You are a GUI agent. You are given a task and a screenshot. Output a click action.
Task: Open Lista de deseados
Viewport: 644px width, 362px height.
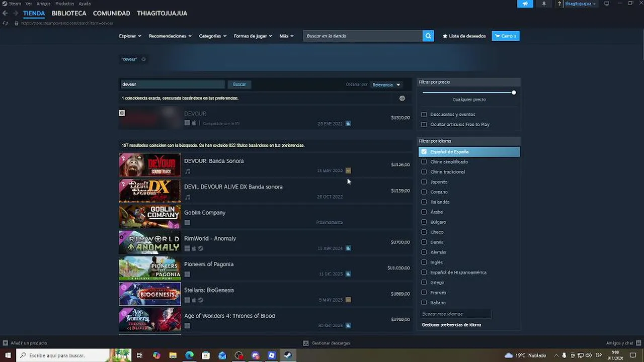464,36
